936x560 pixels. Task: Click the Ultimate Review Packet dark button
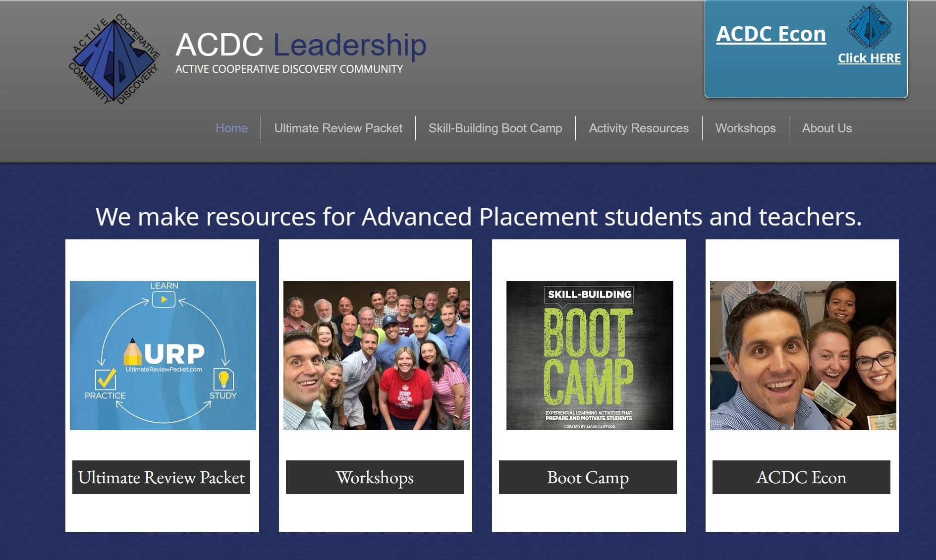[x=161, y=477]
